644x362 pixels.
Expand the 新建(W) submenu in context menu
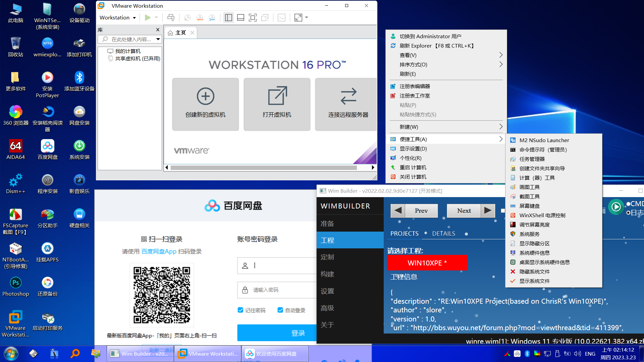tap(501, 127)
